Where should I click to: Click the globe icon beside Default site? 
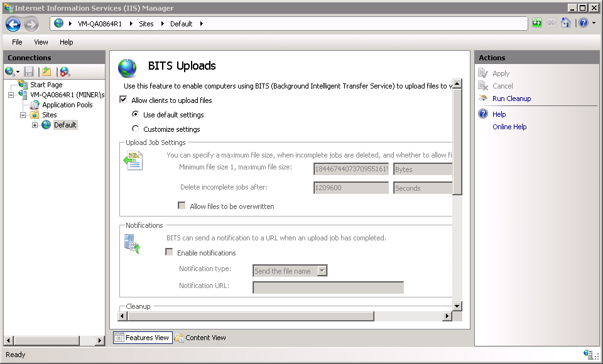click(x=46, y=124)
